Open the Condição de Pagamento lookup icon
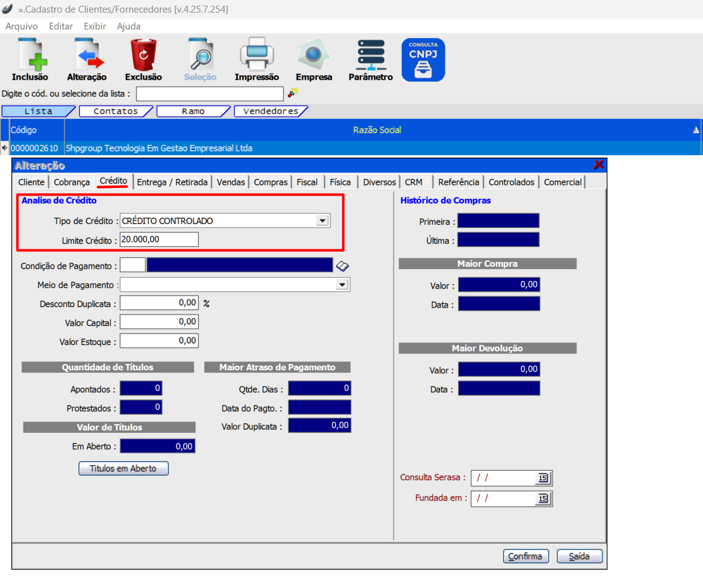 click(342, 266)
